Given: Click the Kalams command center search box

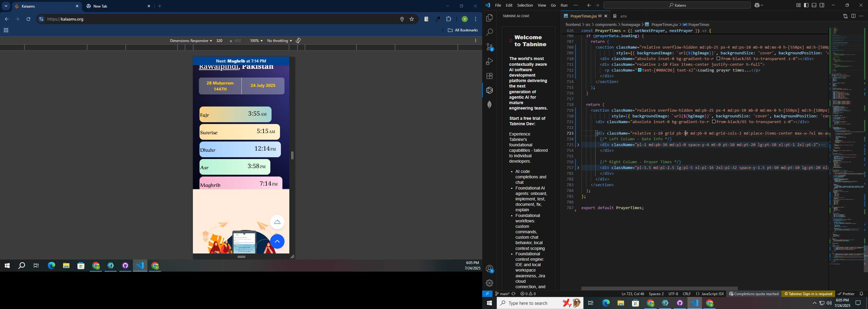Looking at the screenshot, I should click(x=677, y=5).
